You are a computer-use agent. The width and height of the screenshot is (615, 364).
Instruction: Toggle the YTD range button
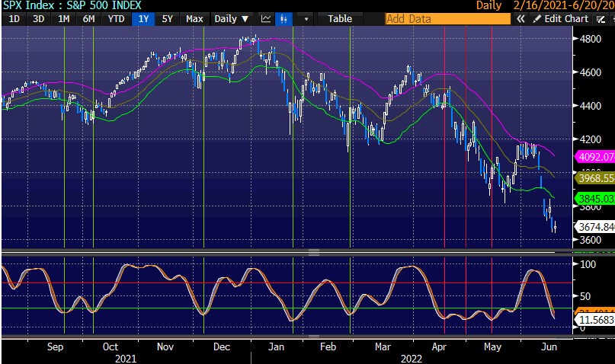click(x=116, y=18)
